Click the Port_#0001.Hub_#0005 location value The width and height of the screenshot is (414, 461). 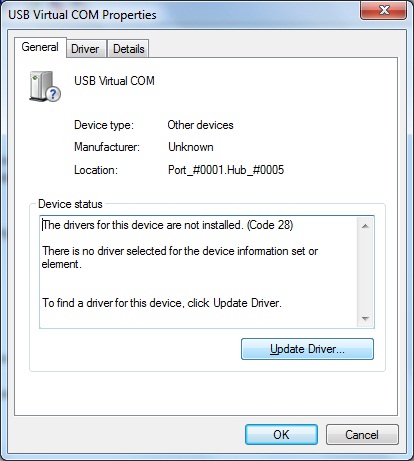pyautogui.click(x=226, y=170)
